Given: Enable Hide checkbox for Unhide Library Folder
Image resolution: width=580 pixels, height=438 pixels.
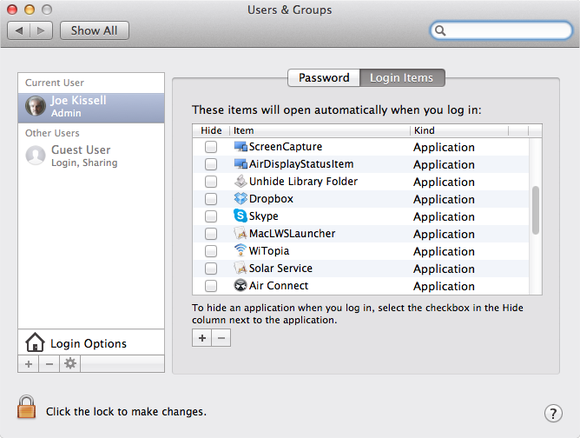Looking at the screenshot, I should (211, 182).
